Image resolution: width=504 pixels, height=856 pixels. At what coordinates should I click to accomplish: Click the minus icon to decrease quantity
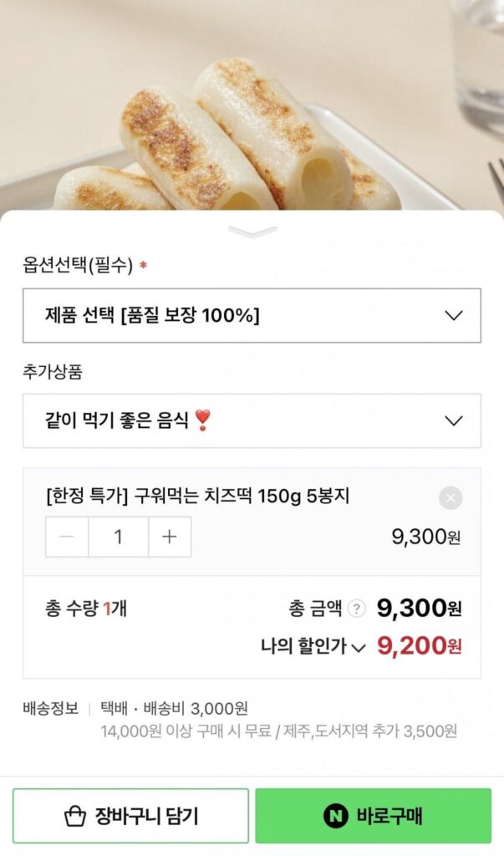click(67, 538)
